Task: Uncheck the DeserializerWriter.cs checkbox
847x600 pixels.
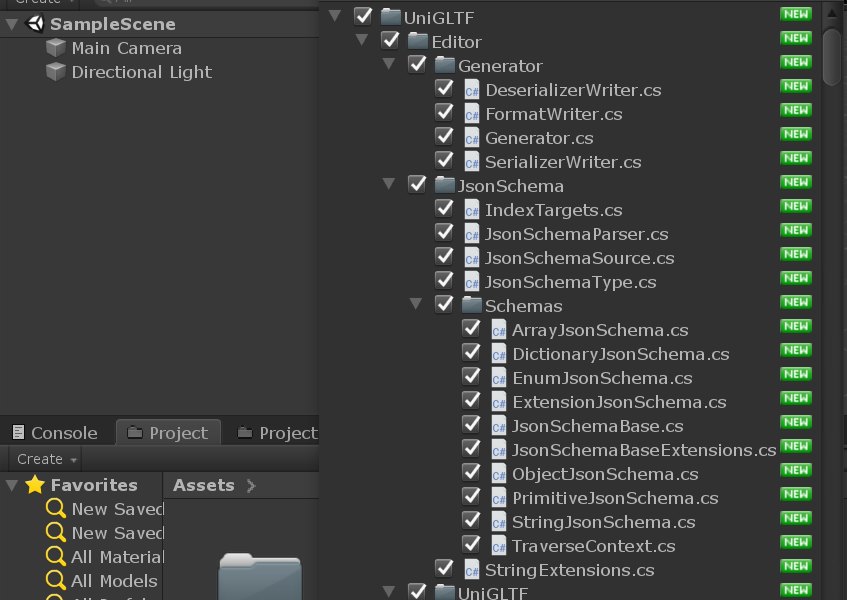Action: point(444,89)
